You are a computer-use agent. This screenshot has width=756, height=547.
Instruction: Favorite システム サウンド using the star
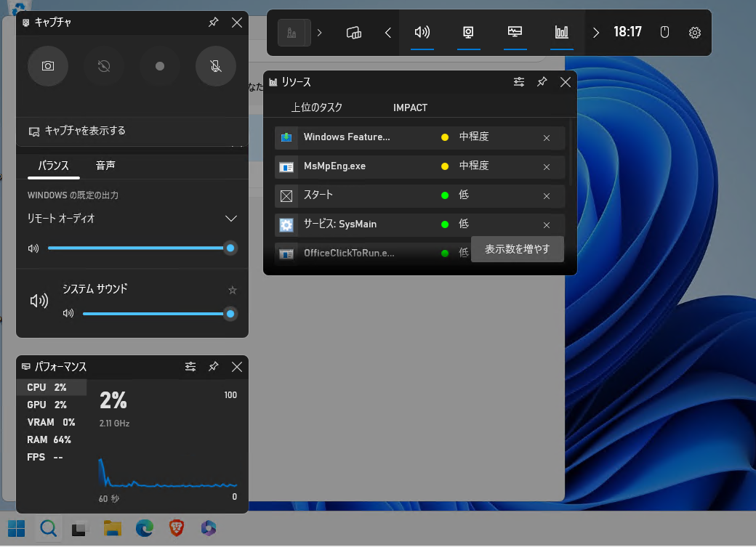pos(232,290)
